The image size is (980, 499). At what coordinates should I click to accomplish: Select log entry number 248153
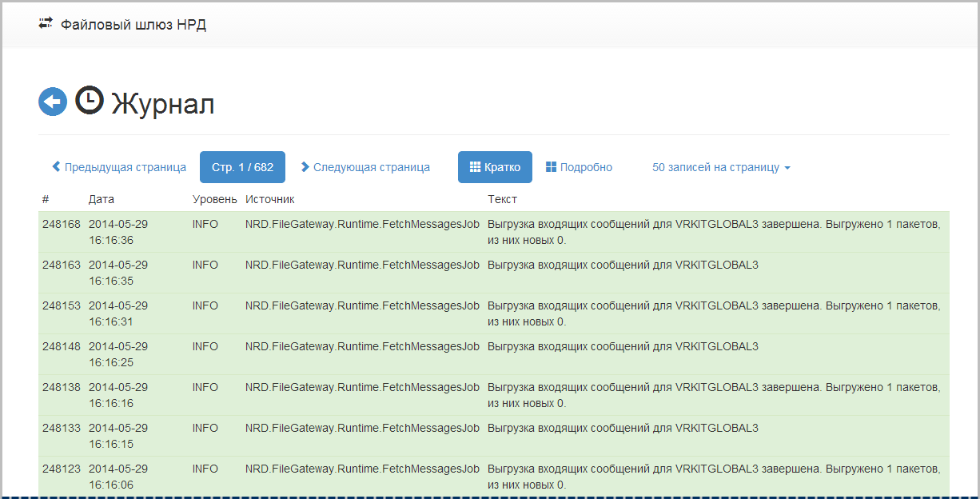[x=62, y=305]
